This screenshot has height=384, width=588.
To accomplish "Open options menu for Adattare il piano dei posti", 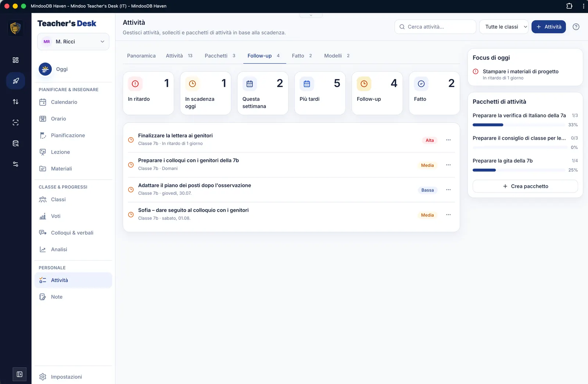I will (448, 190).
